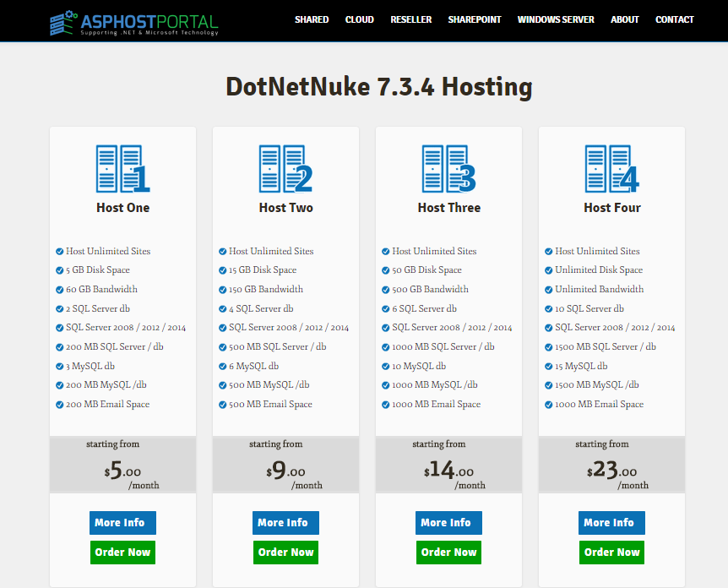Image resolution: width=728 pixels, height=588 pixels.
Task: Click Order Now for Host One
Action: tap(122, 553)
